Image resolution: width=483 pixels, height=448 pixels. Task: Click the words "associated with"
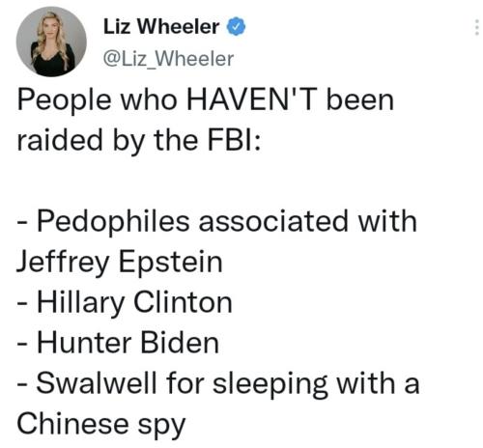pos(307,221)
